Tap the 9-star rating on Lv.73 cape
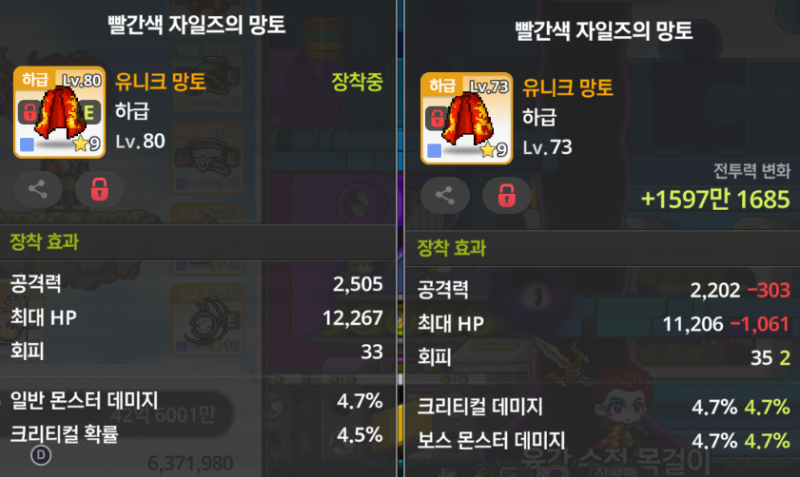800x477 pixels. point(494,150)
